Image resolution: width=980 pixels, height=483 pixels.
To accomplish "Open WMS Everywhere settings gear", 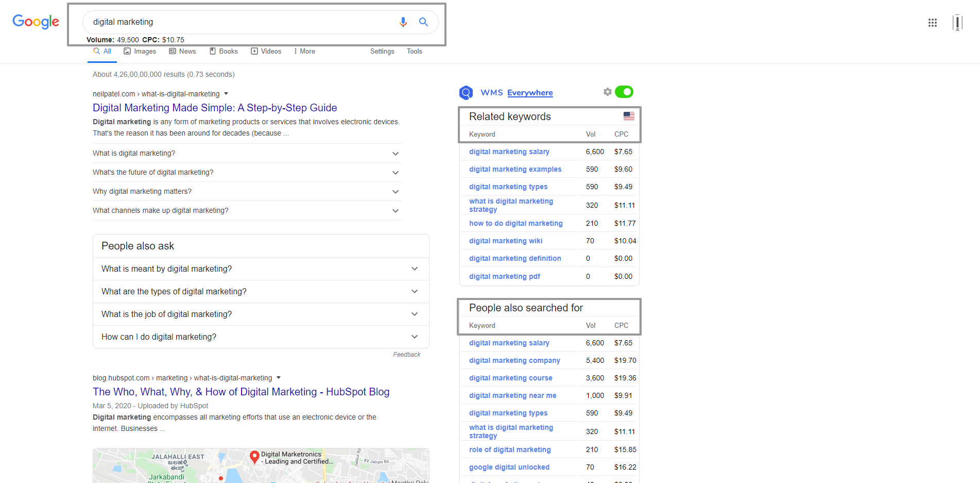I will [608, 92].
